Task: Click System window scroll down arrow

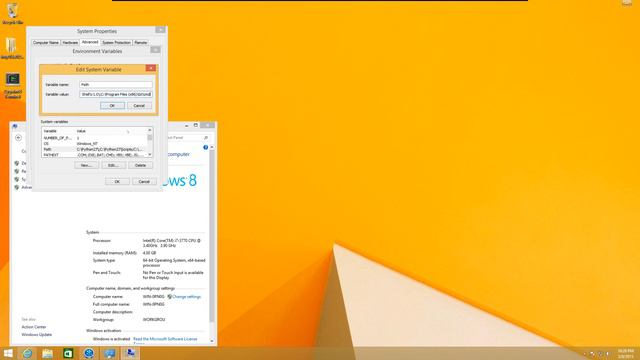Action: 212,340
